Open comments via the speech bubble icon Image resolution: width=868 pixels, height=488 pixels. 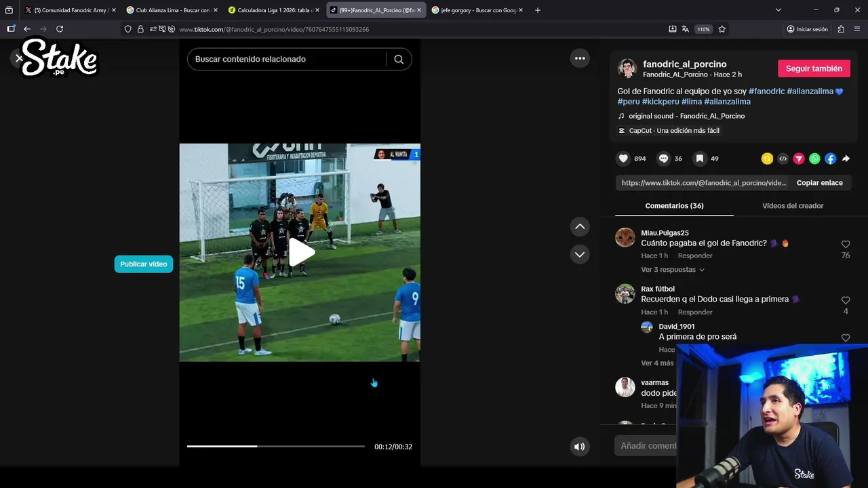663,159
